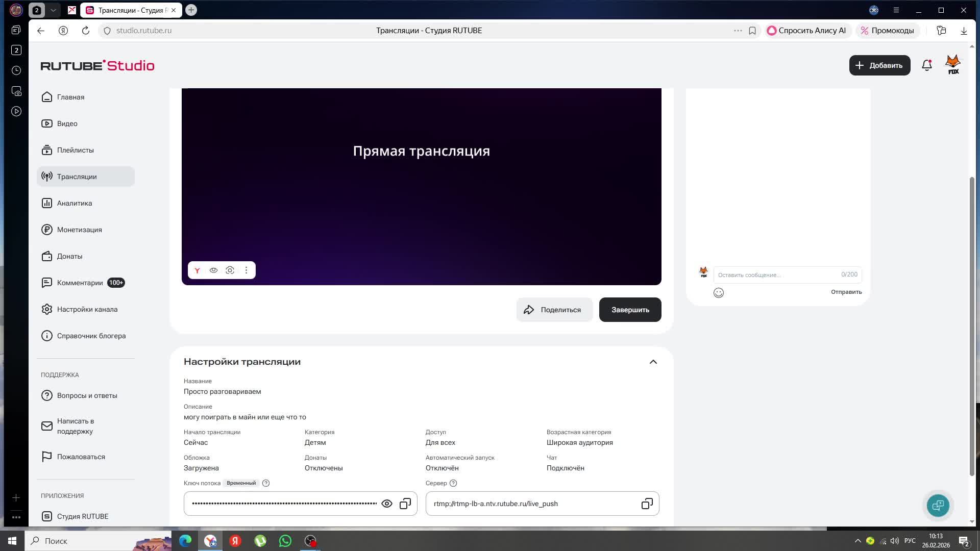Open Аналитика in the sidebar
This screenshot has width=980, height=551.
click(x=75, y=203)
